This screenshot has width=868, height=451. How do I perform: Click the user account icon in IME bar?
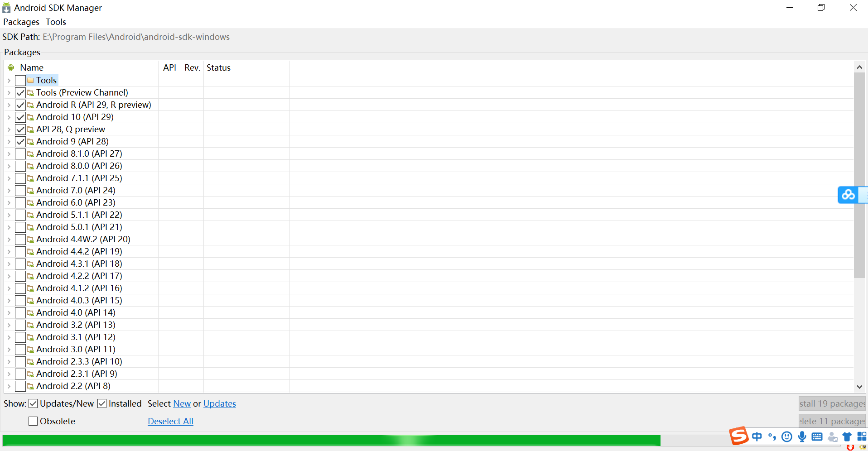click(x=832, y=437)
